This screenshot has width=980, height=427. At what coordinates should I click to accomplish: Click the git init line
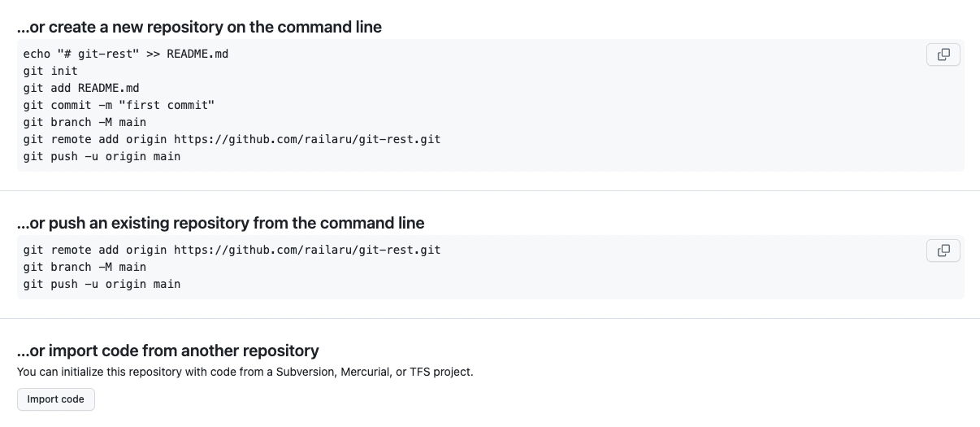click(50, 71)
